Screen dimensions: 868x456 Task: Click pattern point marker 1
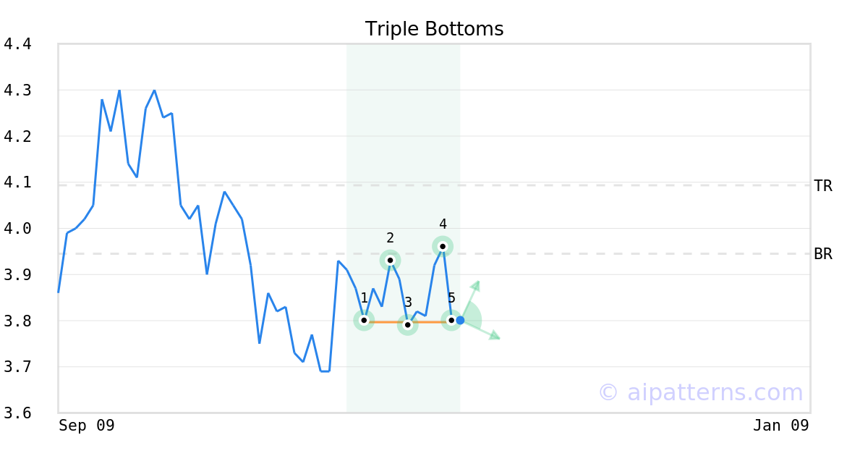pos(364,320)
